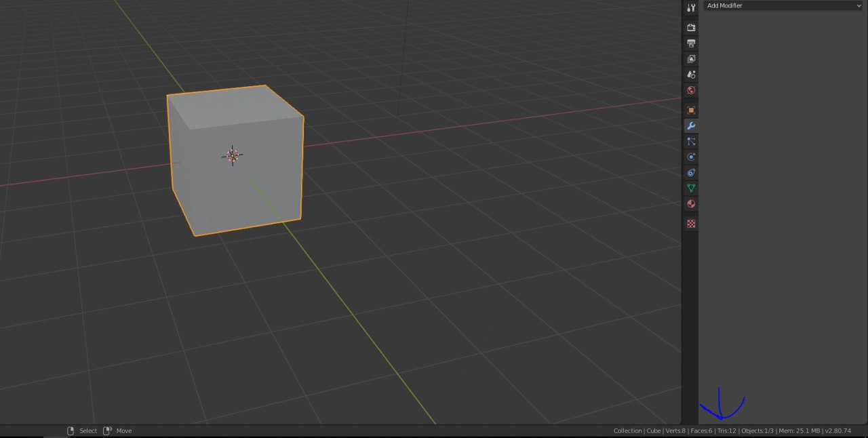Image resolution: width=868 pixels, height=438 pixels.
Task: Click the Select mouse hint in status bar
Action: [82, 431]
